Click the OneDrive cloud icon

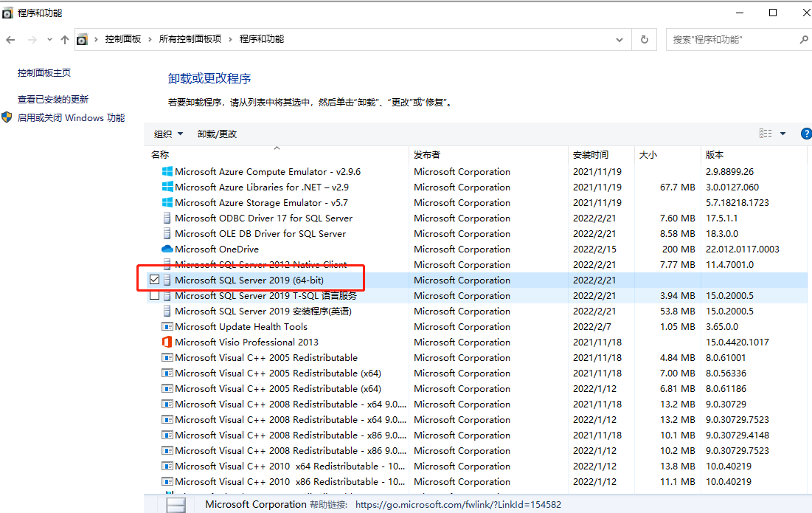167,249
